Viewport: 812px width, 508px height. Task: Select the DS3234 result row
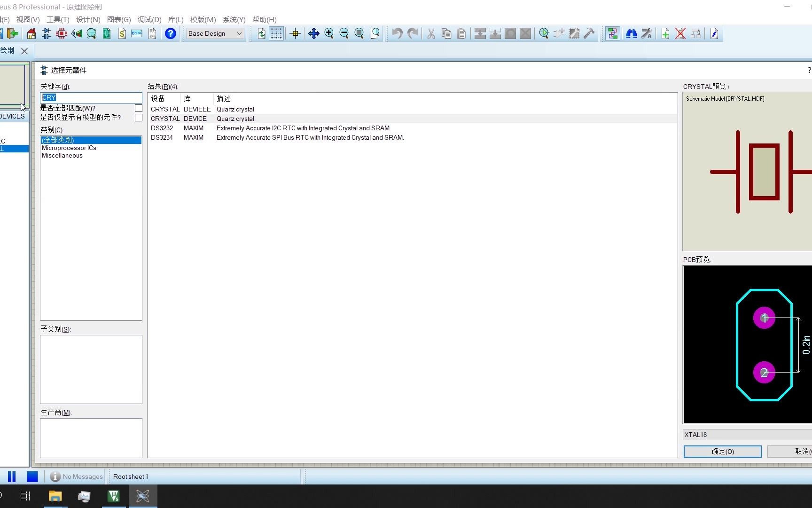[x=413, y=137]
